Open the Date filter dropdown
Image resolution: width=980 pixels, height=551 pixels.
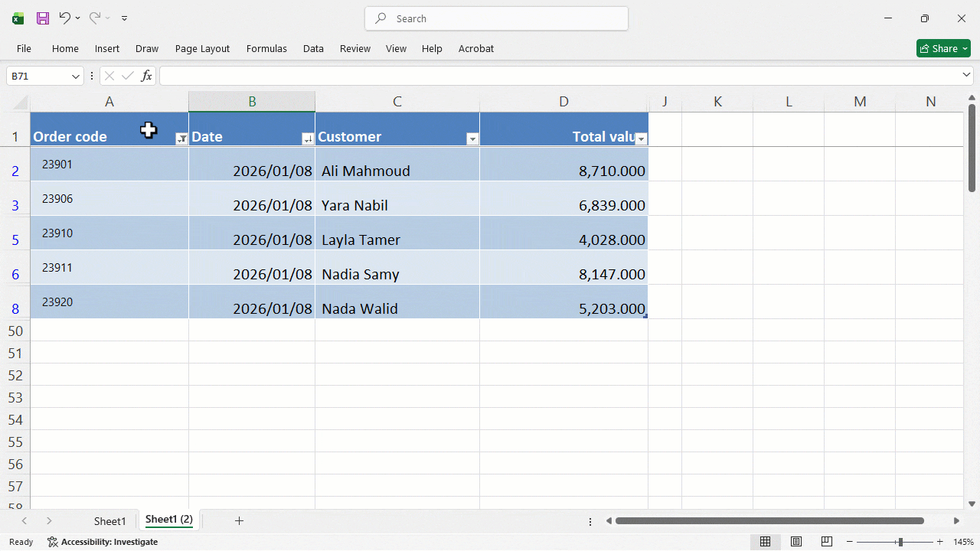[x=308, y=139]
